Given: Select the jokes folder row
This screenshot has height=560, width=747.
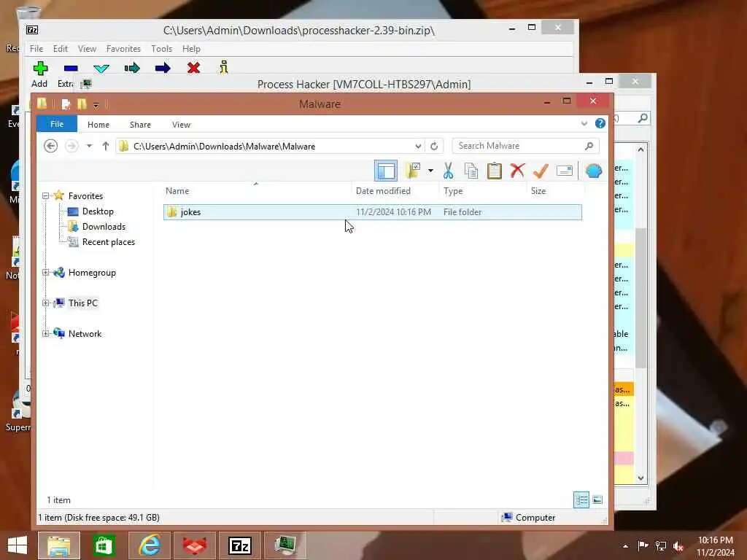Looking at the screenshot, I should pos(373,212).
